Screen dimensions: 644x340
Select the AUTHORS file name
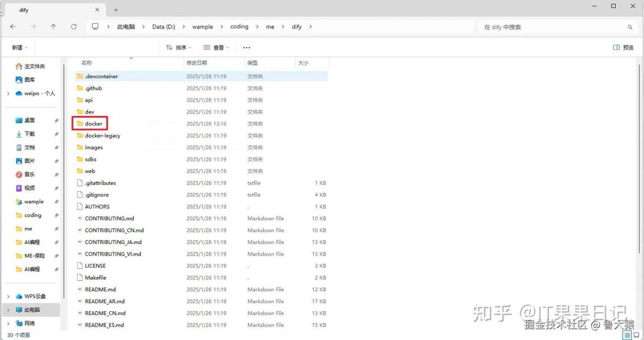click(x=97, y=207)
